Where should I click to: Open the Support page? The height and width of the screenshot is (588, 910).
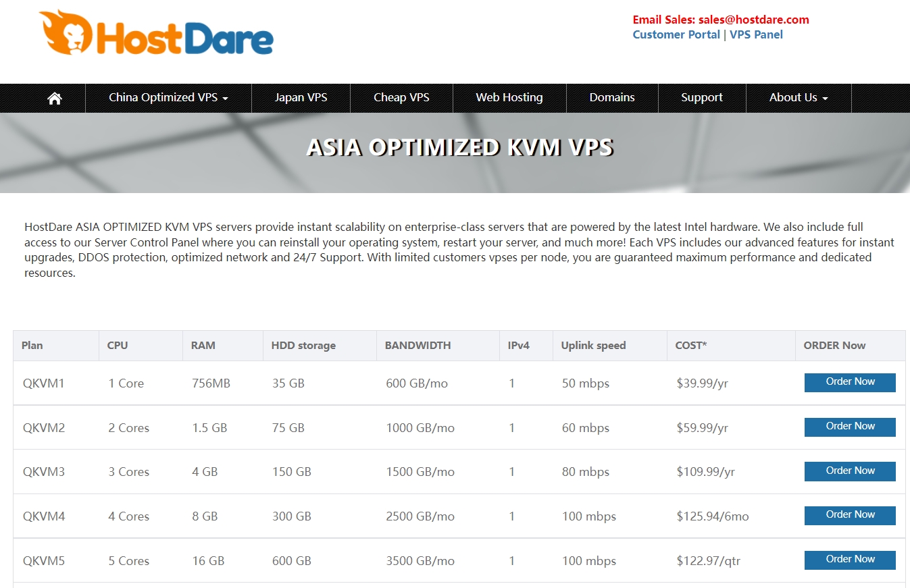pos(701,98)
